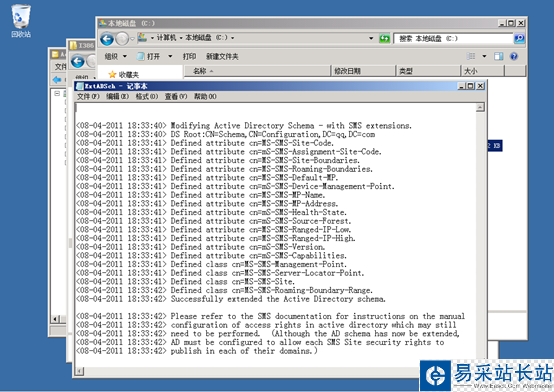Viewport: 554px width, 392px height.
Task: Click the drive icon in explorer address bar
Action: click(x=142, y=37)
